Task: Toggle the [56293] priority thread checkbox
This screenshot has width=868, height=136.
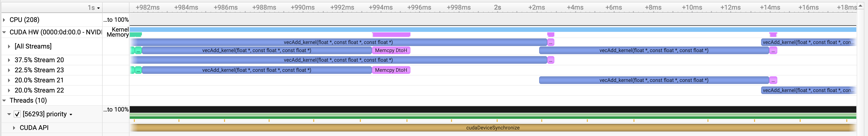Action: pos(17,114)
